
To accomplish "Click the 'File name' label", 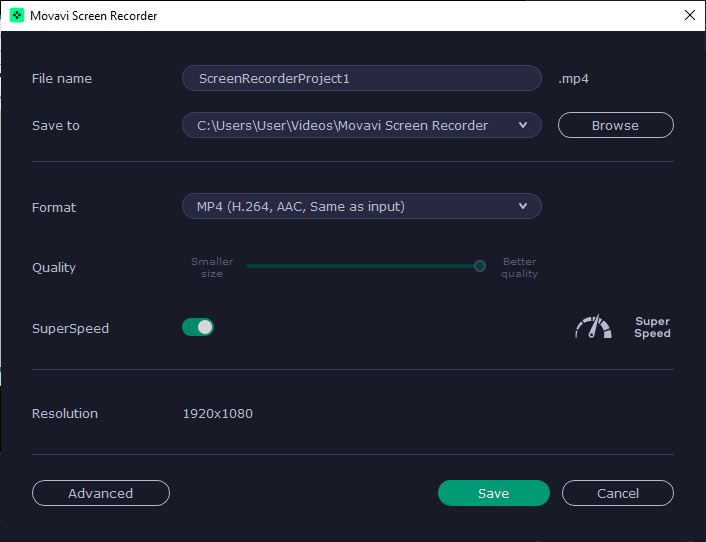I will [x=62, y=78].
